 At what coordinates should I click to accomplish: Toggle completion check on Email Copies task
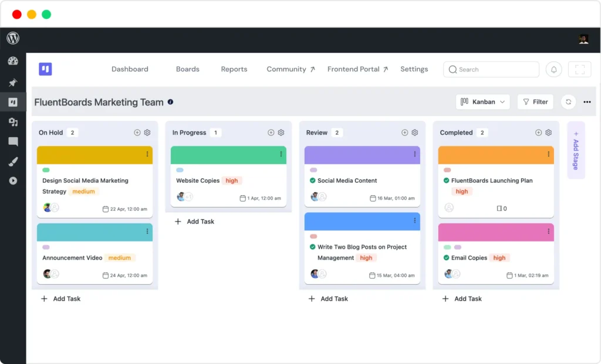pyautogui.click(x=447, y=258)
